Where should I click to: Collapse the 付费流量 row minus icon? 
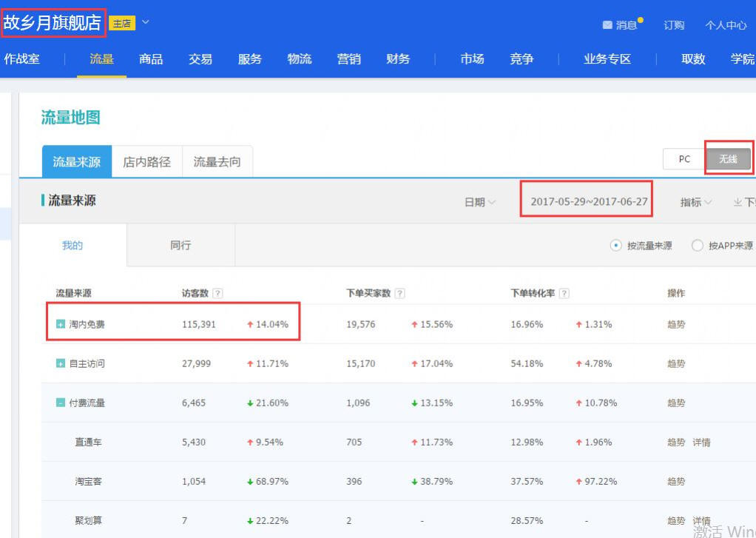(x=60, y=403)
